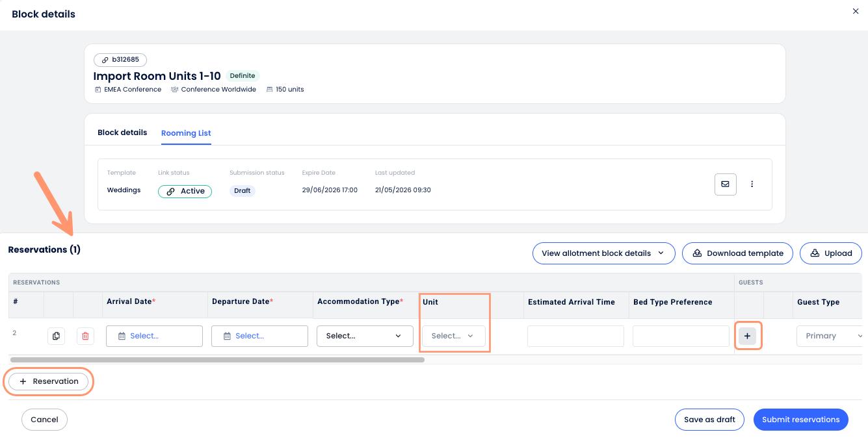Expand the Accommodation Type dropdown
Viewport: 868px width, 443px height.
365,336
